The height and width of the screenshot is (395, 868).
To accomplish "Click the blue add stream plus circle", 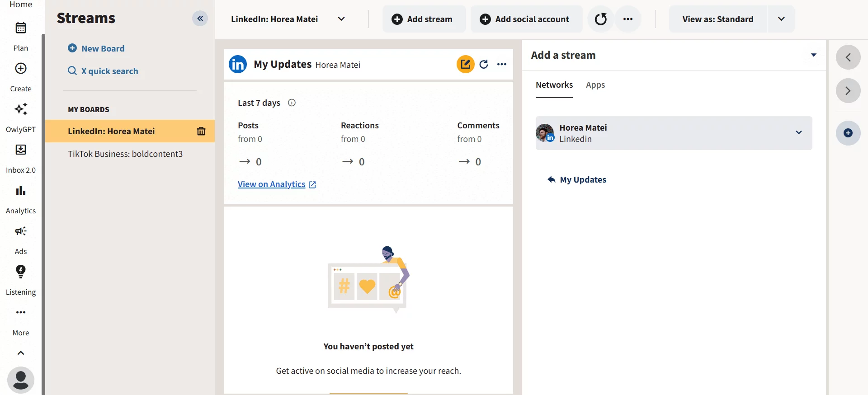I will tap(848, 133).
